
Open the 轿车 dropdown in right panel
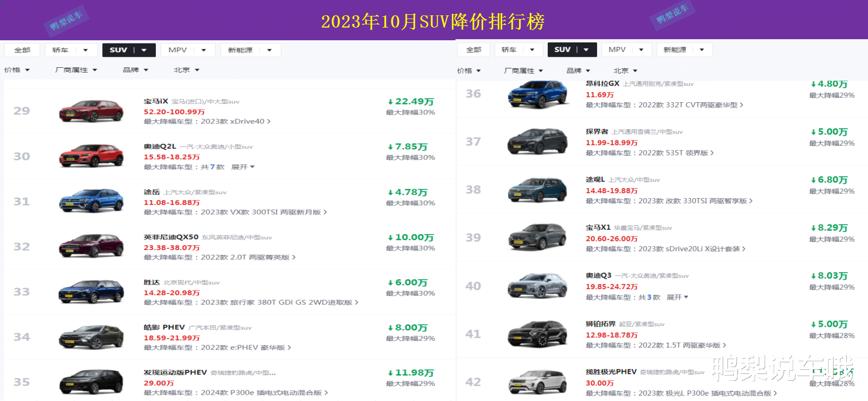[519, 50]
